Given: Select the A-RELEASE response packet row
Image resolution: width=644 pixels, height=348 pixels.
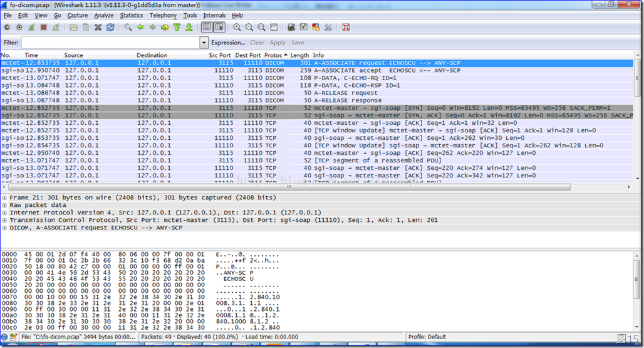Looking at the screenshot, I should click(316, 100).
